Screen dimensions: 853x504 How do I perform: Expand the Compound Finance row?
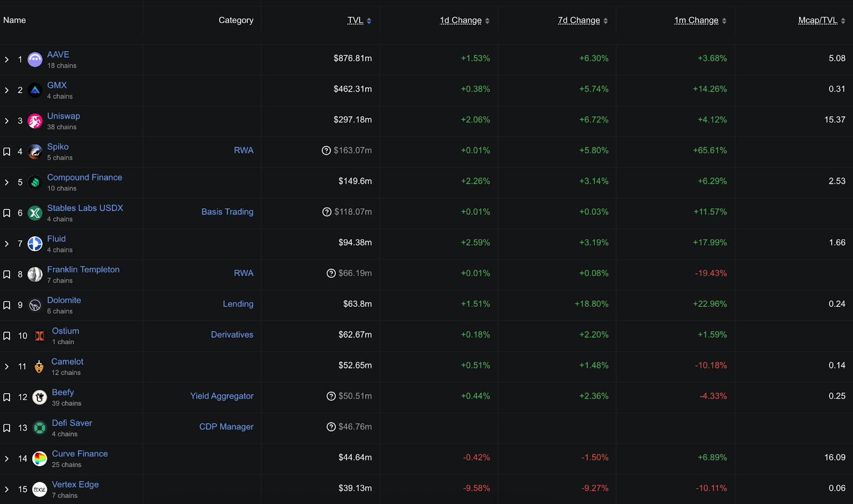tap(7, 182)
